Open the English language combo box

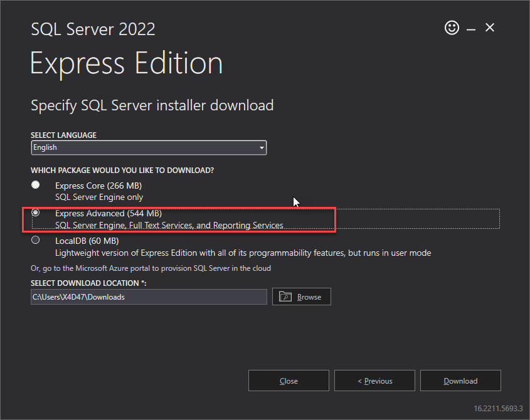[x=149, y=148]
